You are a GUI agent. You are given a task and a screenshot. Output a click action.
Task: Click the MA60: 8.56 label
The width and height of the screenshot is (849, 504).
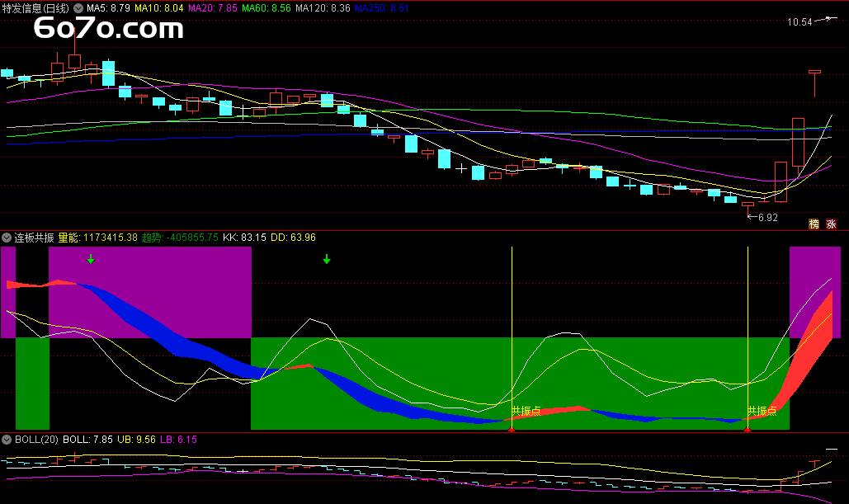click(266, 8)
